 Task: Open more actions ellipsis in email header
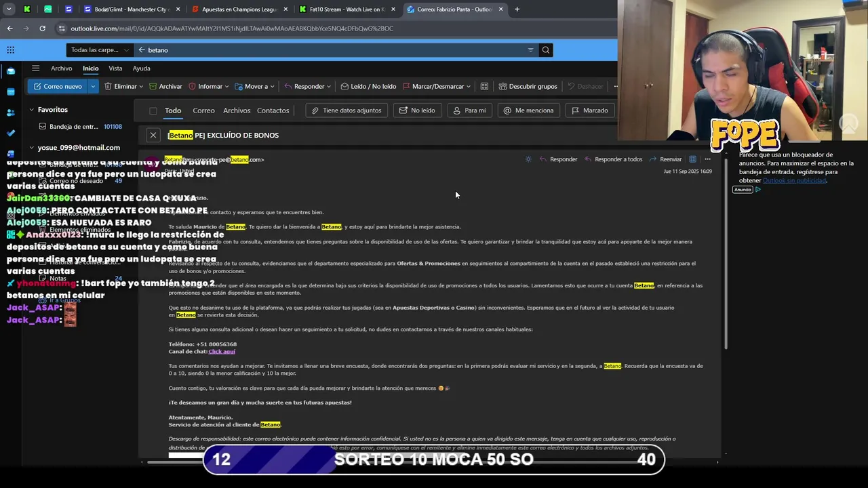707,159
